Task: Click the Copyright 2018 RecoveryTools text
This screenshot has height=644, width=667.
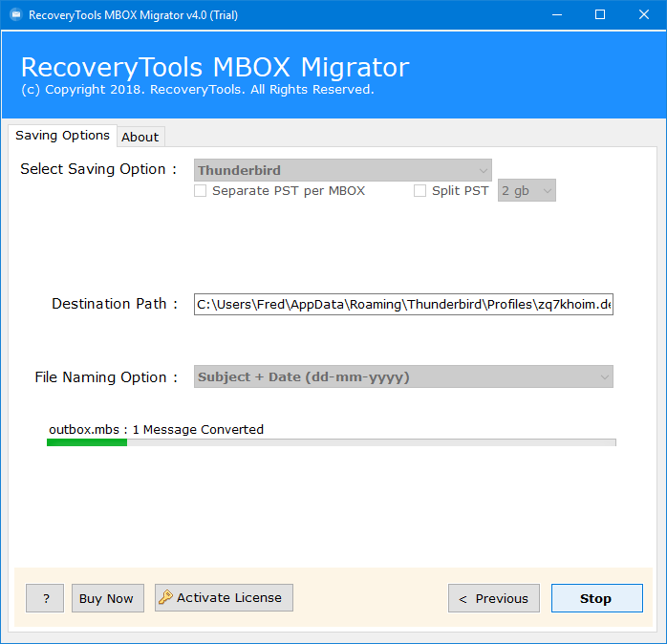Action: click(x=198, y=90)
